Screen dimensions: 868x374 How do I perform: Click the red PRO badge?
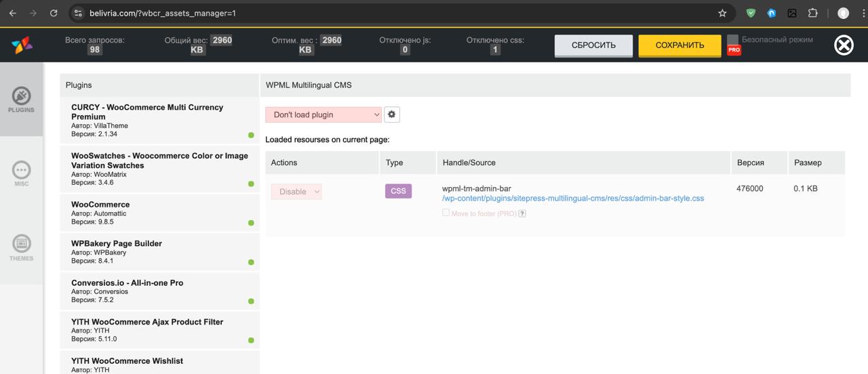pyautogui.click(x=734, y=49)
